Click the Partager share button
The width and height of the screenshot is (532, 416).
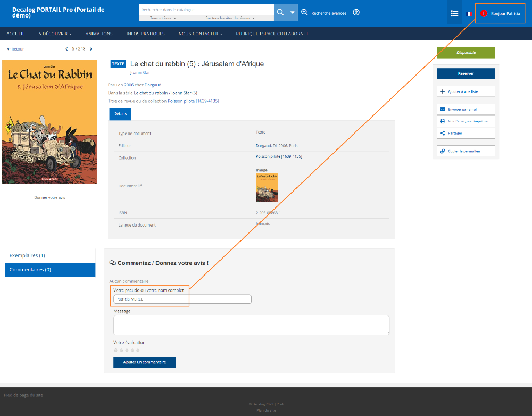pos(465,133)
